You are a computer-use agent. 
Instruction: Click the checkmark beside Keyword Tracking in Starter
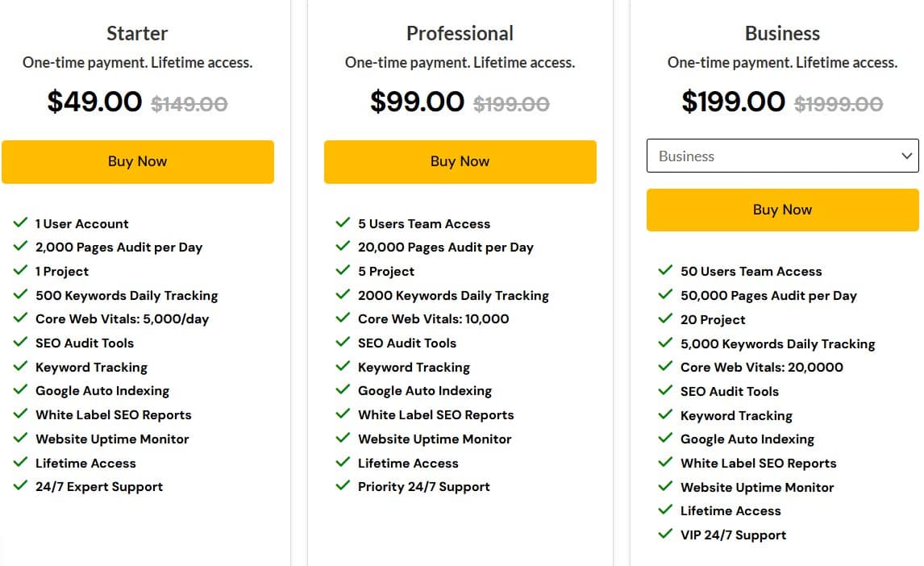(21, 367)
